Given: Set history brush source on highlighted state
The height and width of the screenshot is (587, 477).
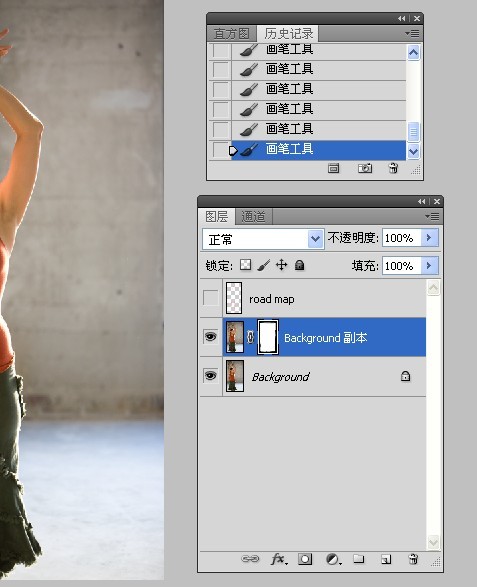Looking at the screenshot, I should [x=220, y=150].
